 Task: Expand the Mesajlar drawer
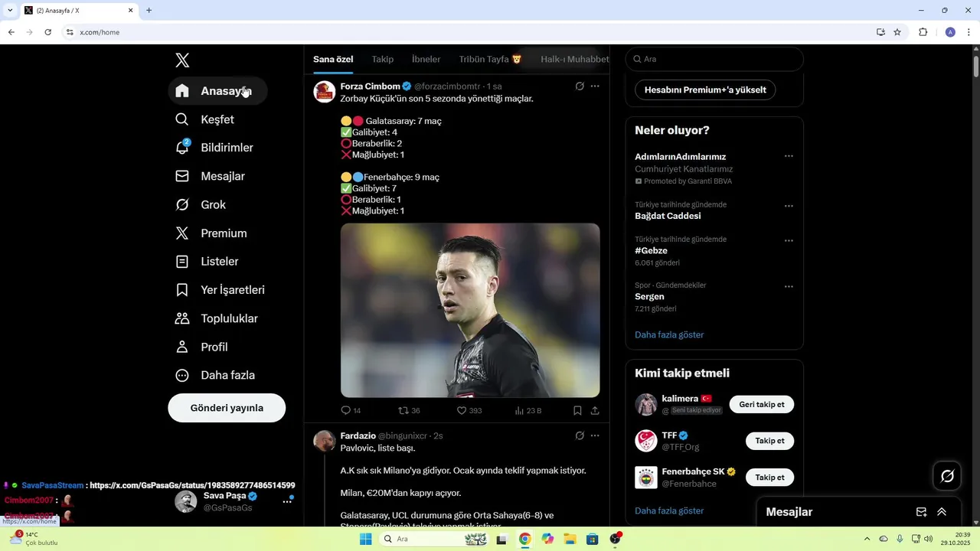pos(942,512)
